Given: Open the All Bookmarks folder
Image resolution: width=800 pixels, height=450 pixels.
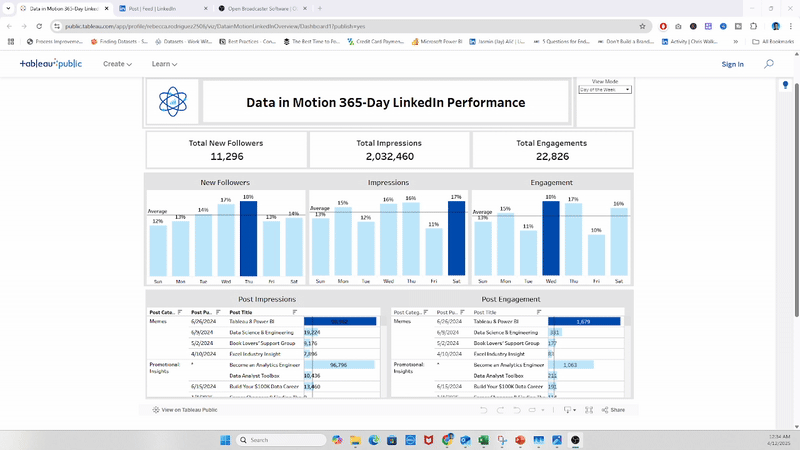Looking at the screenshot, I should tap(773, 41).
